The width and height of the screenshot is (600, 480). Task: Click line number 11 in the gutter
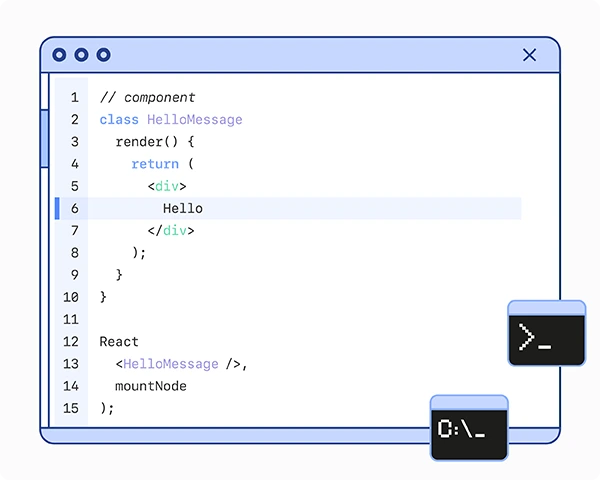tap(71, 320)
